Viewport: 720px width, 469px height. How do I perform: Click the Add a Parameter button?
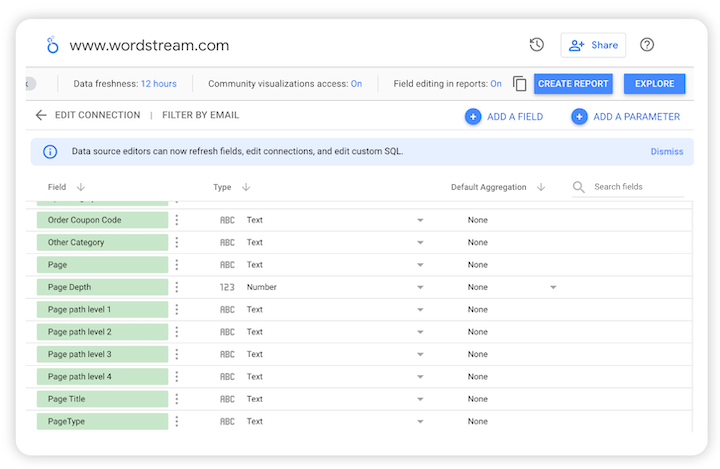pos(626,117)
